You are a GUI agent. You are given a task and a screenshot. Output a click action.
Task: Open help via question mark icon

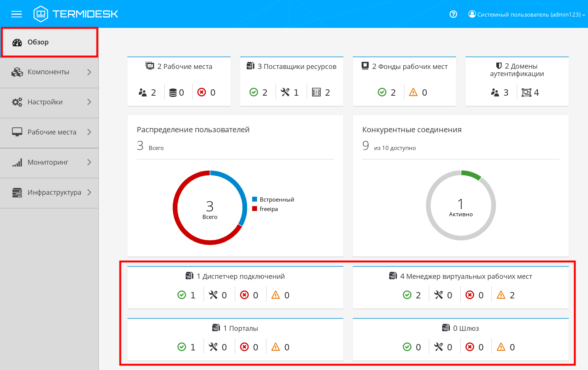tap(453, 14)
